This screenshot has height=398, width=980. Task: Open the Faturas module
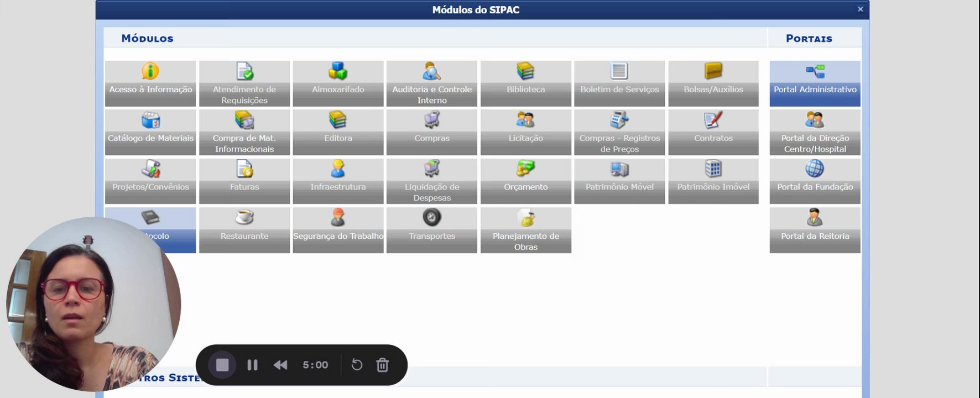coord(244,181)
